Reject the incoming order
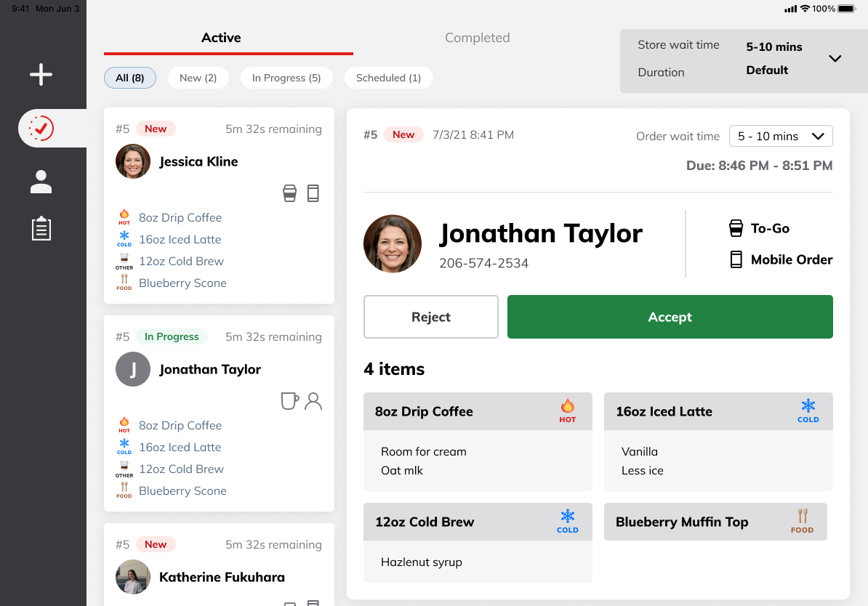 point(430,317)
